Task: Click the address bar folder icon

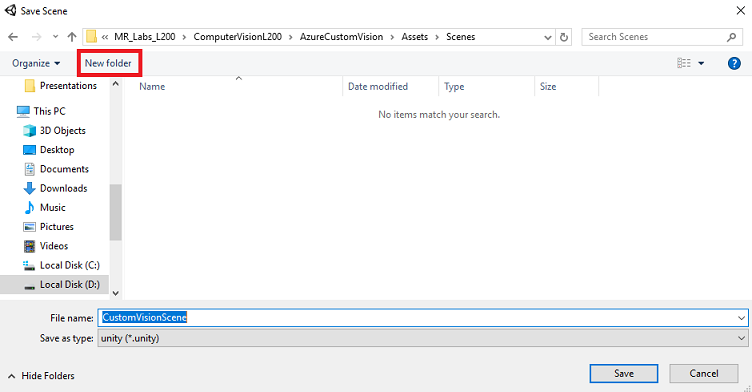Action: 92,37
